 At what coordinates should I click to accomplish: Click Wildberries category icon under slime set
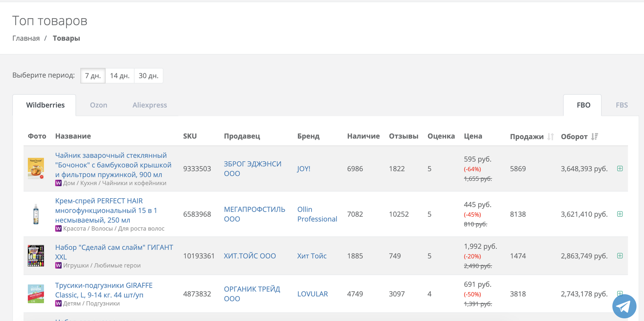pyautogui.click(x=58, y=265)
